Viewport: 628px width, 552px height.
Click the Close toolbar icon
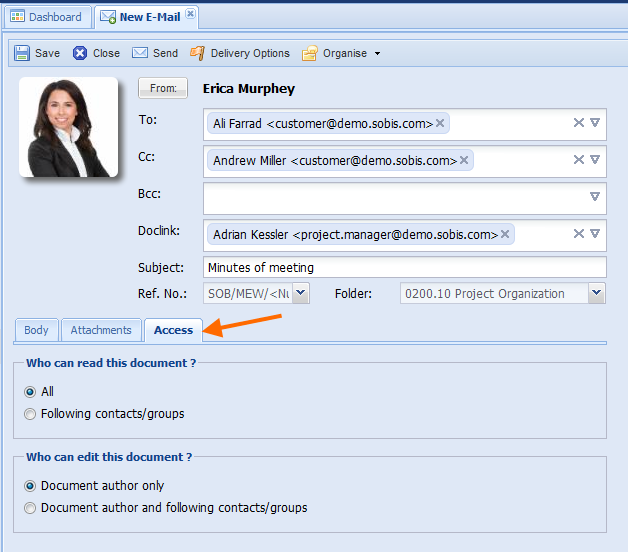click(80, 53)
